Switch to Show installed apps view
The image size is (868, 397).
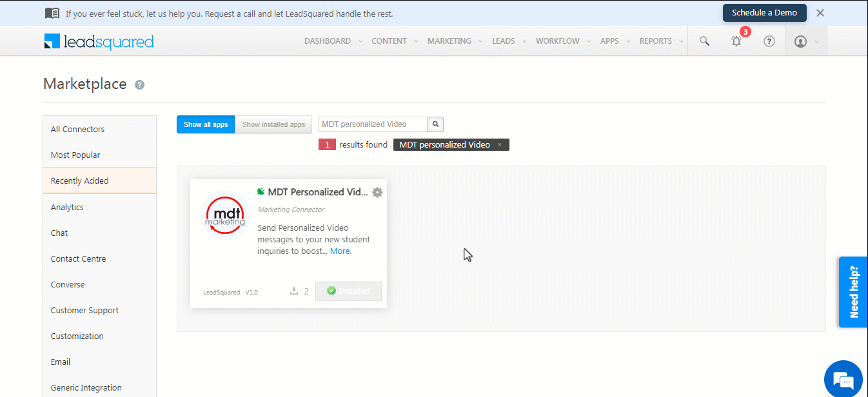(273, 124)
